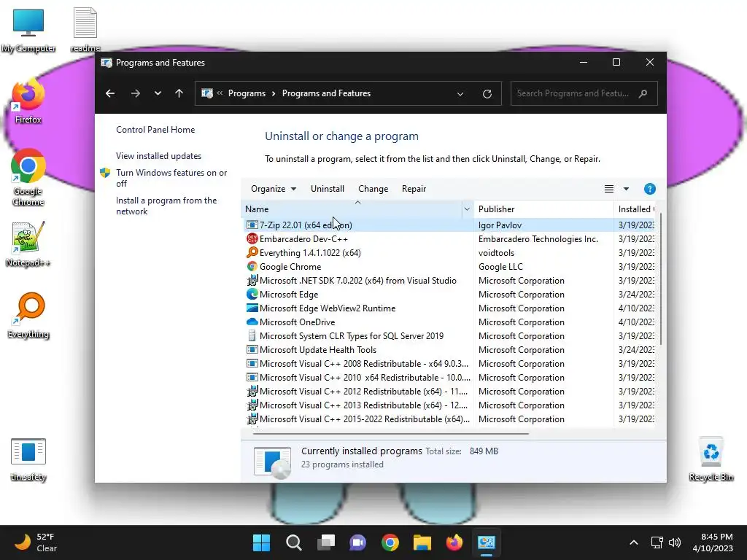The image size is (747, 560).
Task: Select Microsoft Visual C++ 2012 Redistributable
Action: (451, 391)
